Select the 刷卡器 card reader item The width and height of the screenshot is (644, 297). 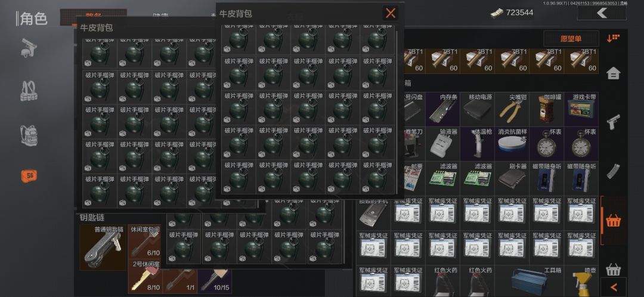click(x=512, y=178)
